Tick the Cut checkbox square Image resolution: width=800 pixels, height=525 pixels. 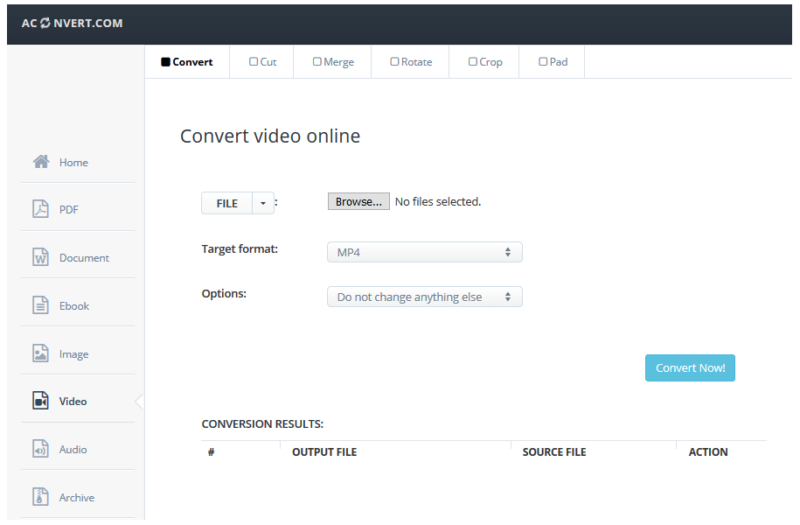[253, 62]
